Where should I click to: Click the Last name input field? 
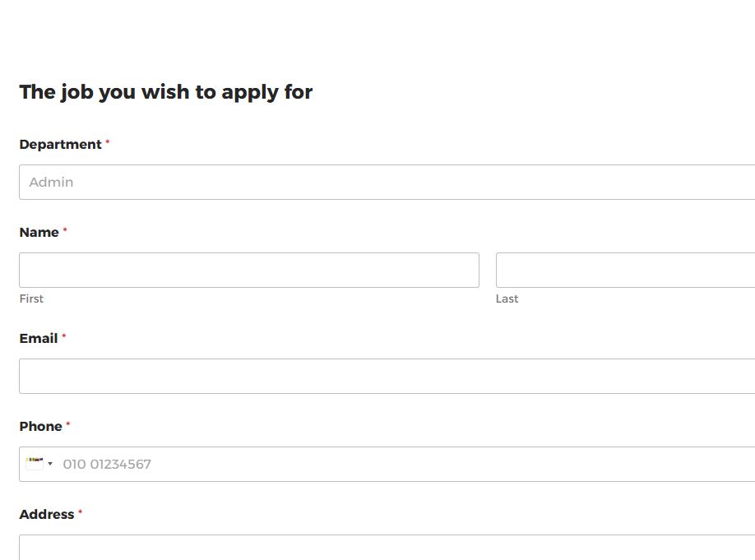[625, 270]
